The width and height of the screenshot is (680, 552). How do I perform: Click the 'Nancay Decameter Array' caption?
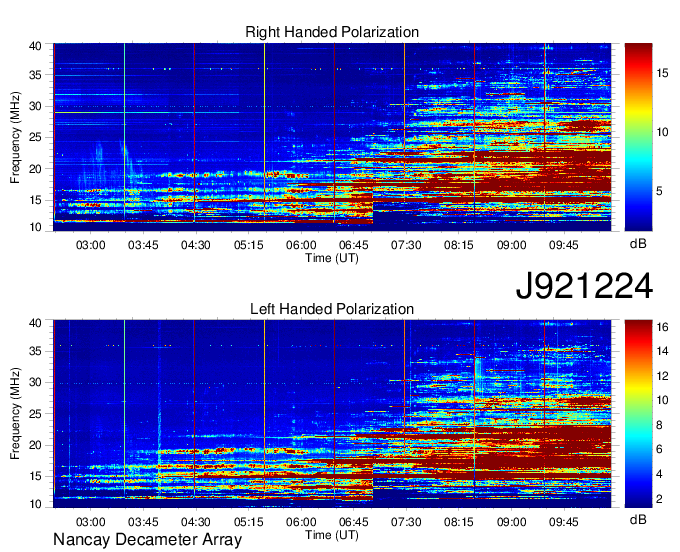point(147,540)
